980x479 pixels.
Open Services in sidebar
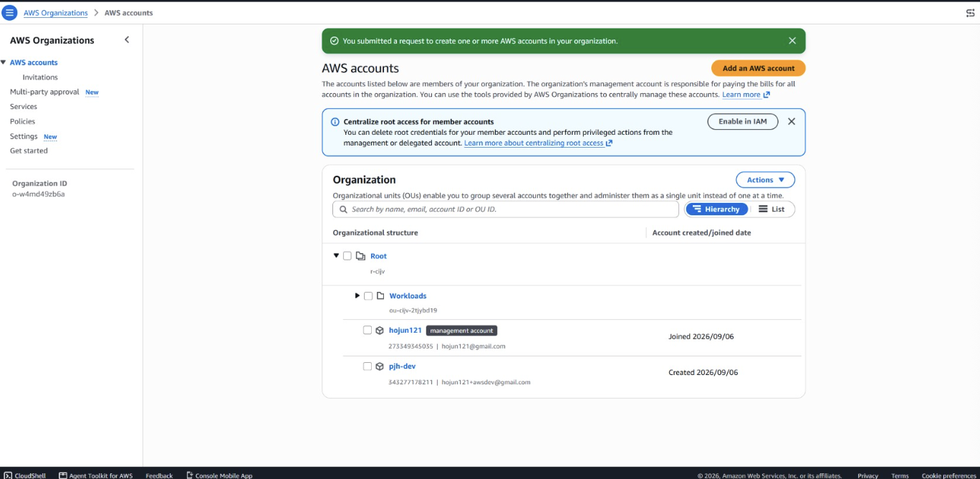click(x=24, y=107)
